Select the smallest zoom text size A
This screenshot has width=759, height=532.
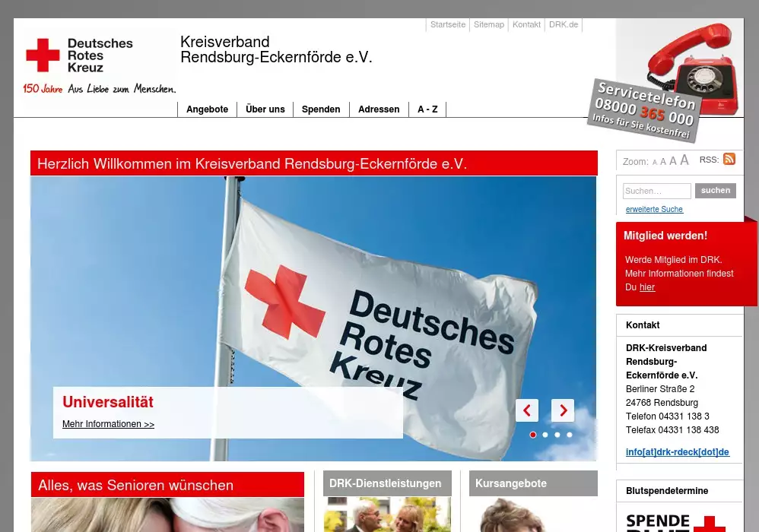pyautogui.click(x=654, y=162)
